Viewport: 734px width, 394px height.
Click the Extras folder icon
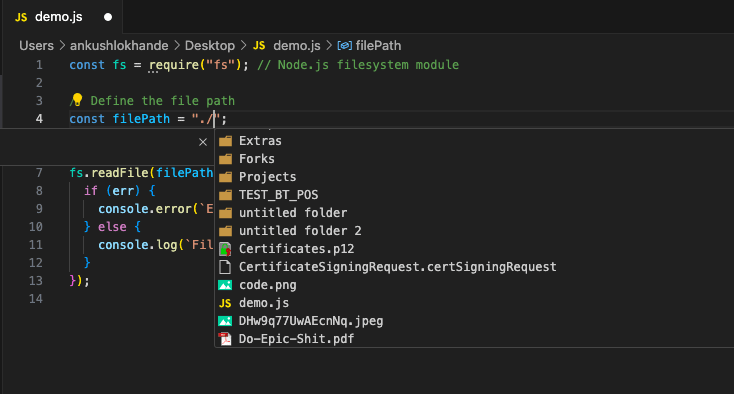[x=225, y=141]
